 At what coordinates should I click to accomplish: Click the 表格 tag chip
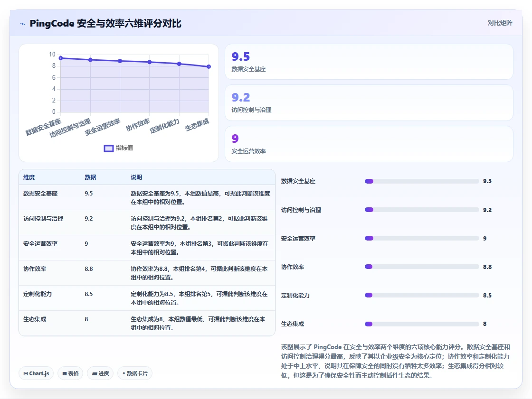tap(71, 373)
